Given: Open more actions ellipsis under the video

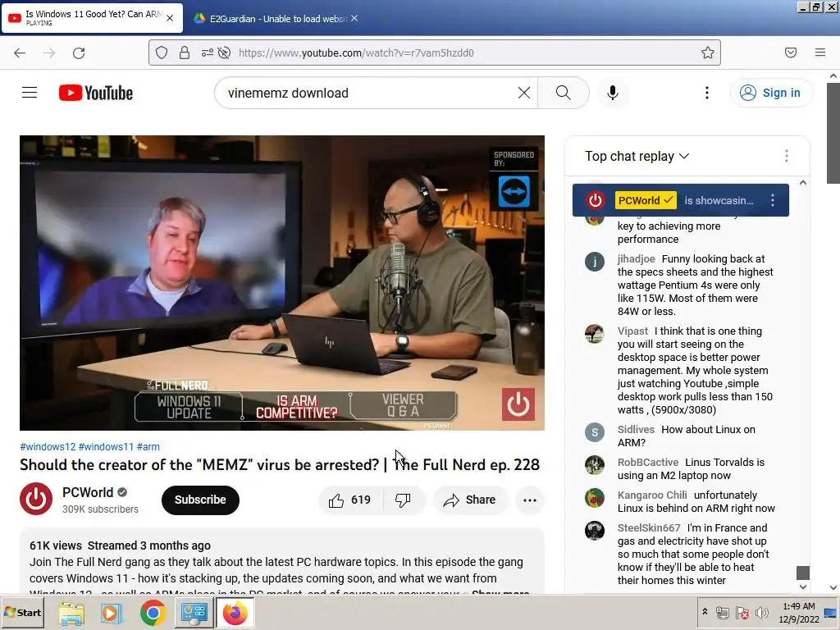Looking at the screenshot, I should (x=530, y=500).
